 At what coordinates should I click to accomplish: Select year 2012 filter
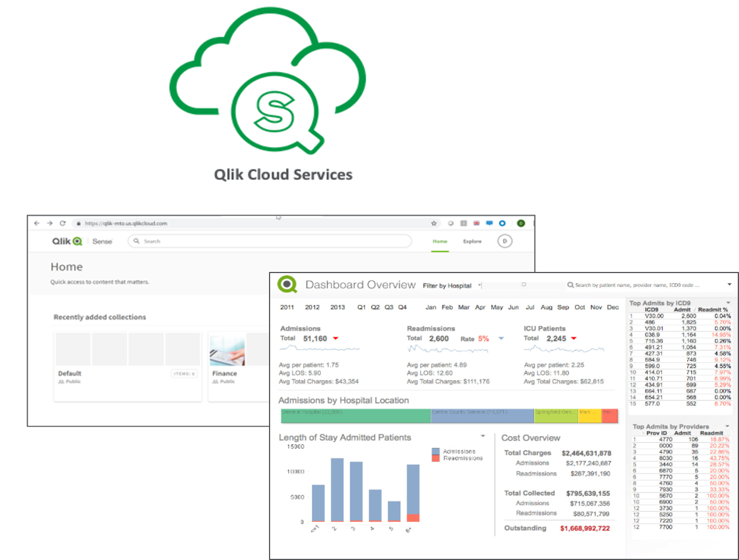pyautogui.click(x=312, y=308)
